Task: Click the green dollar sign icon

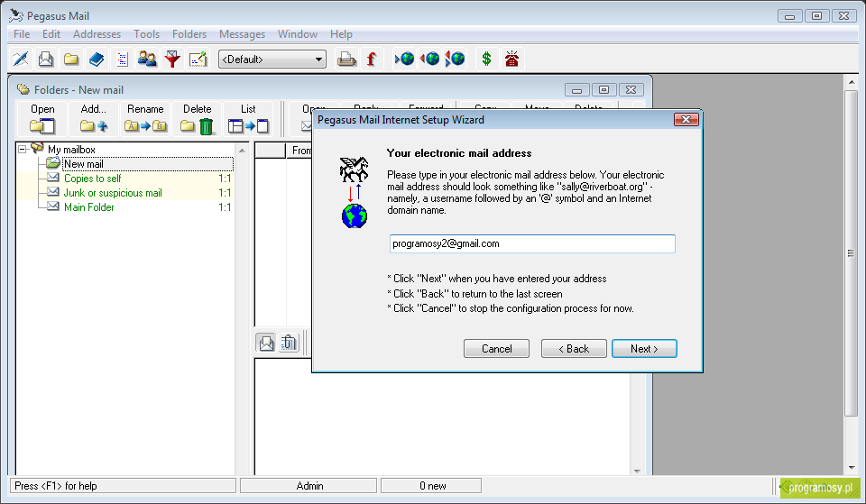Action: coord(486,60)
